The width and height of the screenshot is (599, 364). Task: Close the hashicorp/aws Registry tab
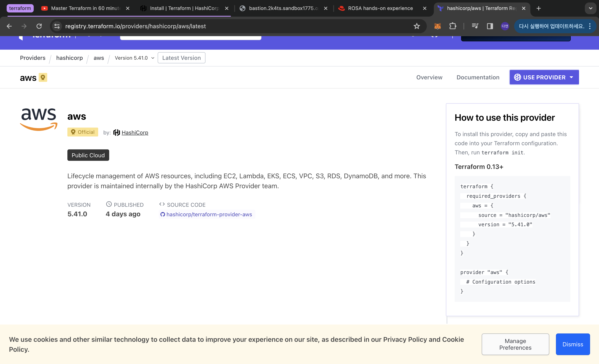pos(524,9)
